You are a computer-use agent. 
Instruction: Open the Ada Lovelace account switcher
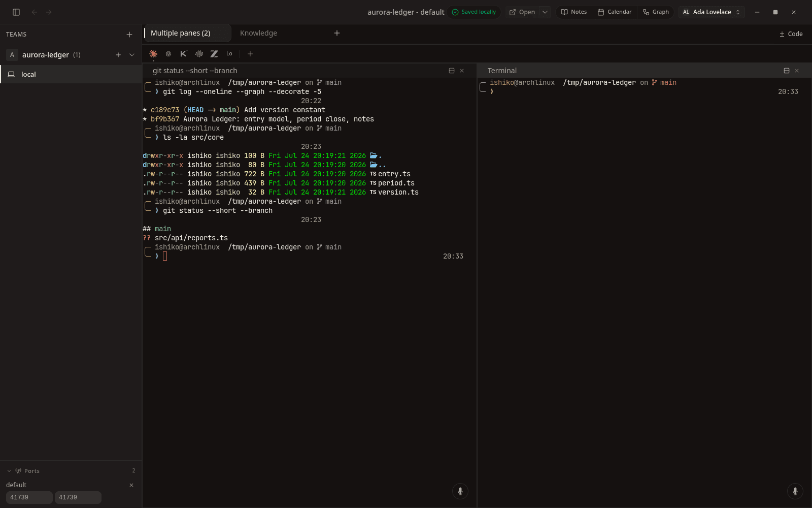point(712,12)
